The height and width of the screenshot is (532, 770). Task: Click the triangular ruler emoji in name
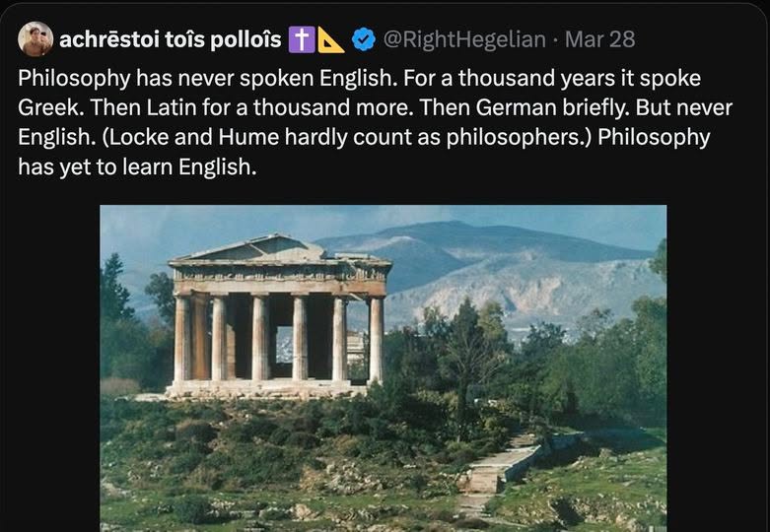click(x=330, y=39)
